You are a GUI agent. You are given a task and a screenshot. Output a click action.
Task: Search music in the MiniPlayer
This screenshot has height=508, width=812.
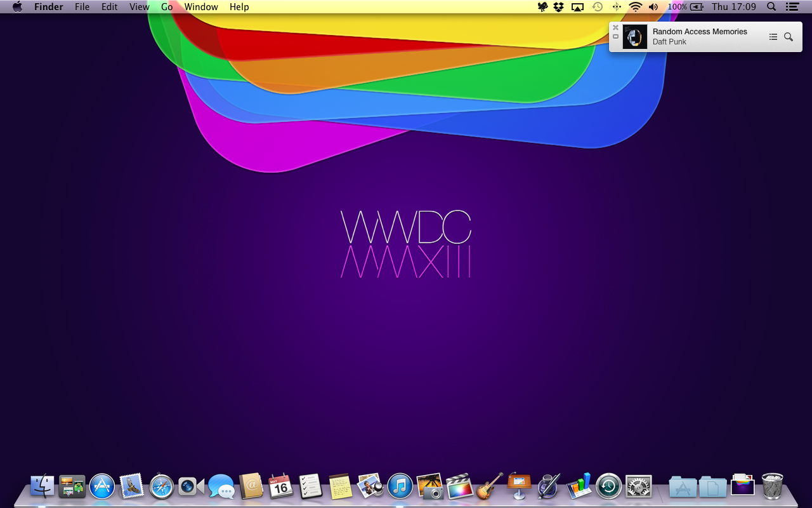tap(789, 37)
